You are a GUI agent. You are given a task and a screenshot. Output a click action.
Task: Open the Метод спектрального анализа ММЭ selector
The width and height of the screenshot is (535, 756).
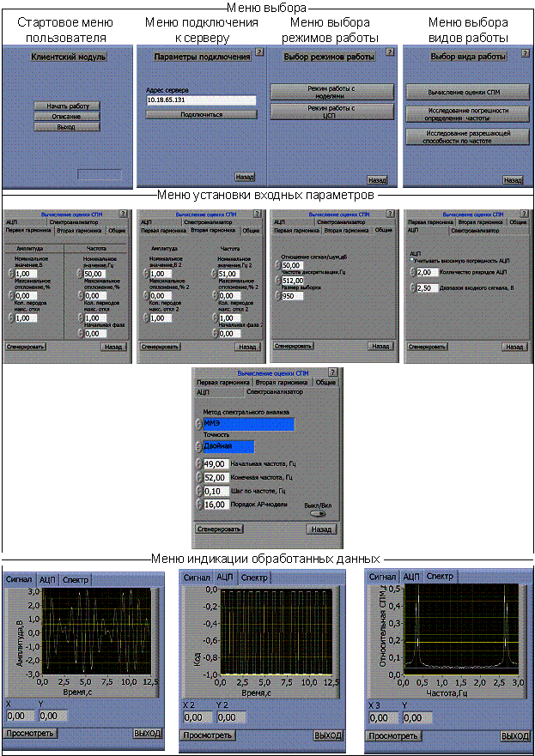(198, 424)
